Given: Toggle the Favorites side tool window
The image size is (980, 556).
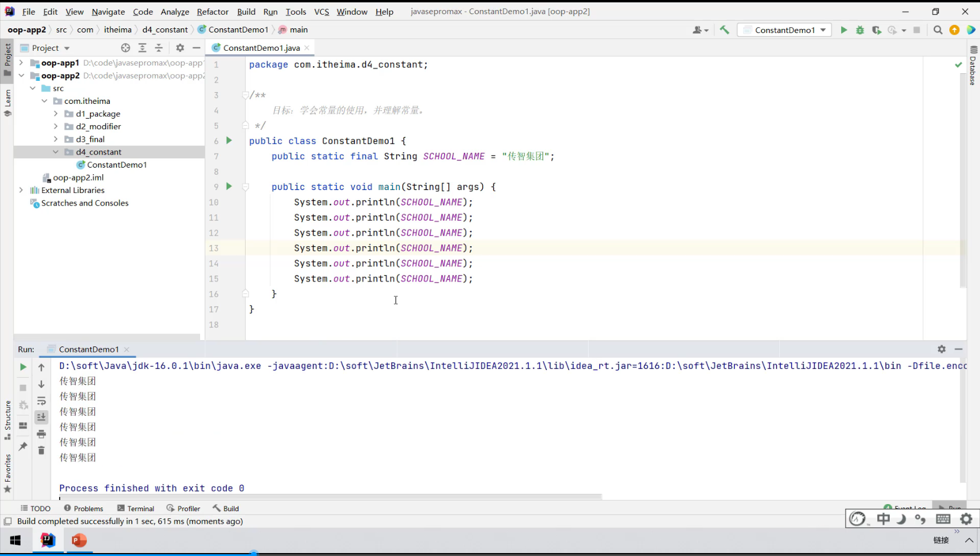Looking at the screenshot, I should point(7,473).
